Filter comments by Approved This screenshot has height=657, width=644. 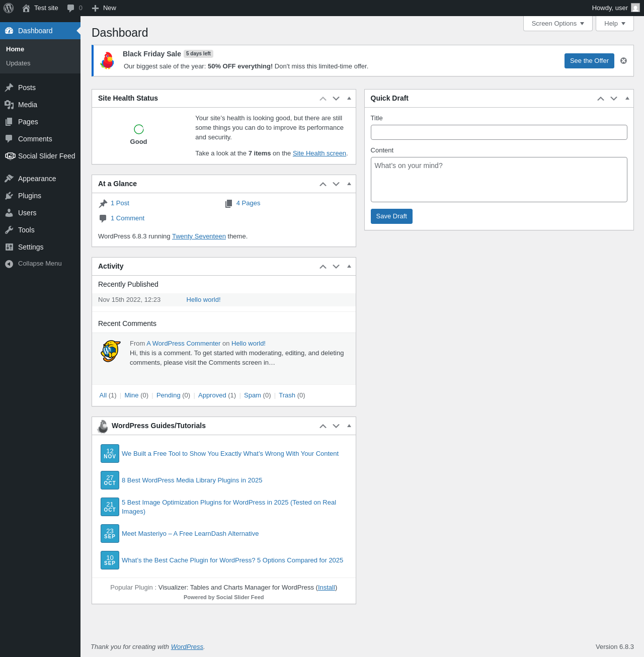pos(212,395)
